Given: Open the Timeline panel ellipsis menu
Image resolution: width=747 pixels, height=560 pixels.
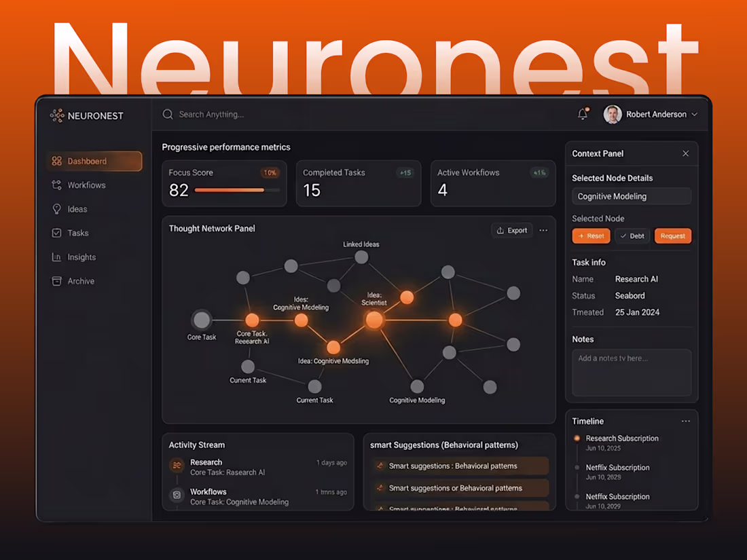Looking at the screenshot, I should click(x=685, y=421).
